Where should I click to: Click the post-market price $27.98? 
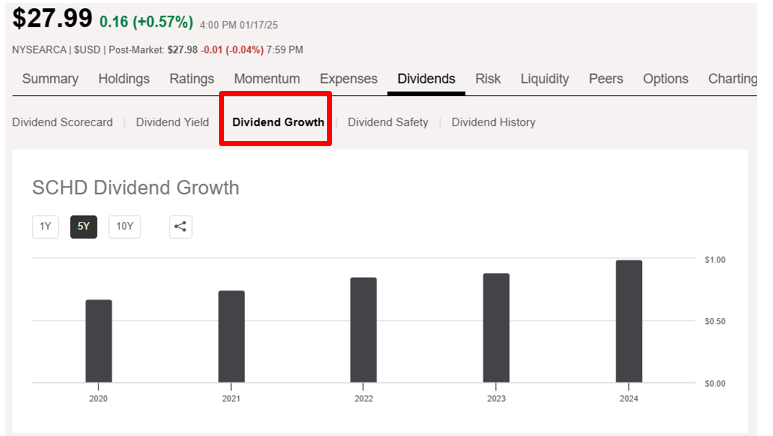182,50
